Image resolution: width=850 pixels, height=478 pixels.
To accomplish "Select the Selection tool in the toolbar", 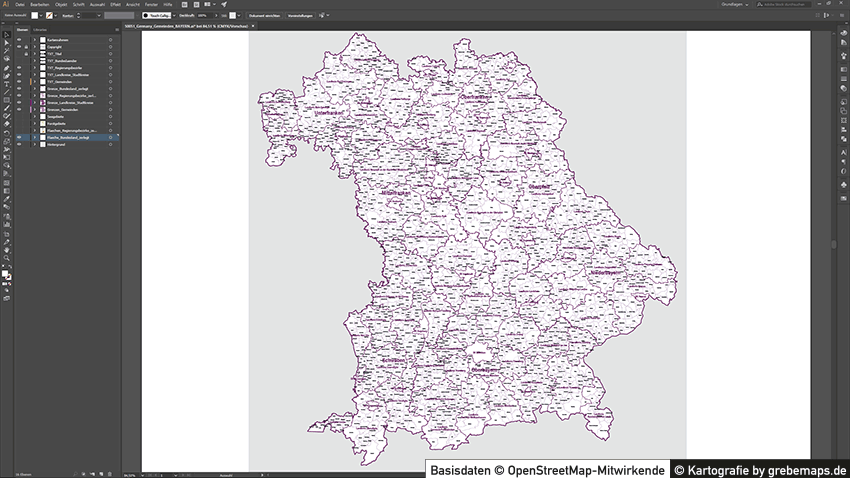I will click(6, 35).
